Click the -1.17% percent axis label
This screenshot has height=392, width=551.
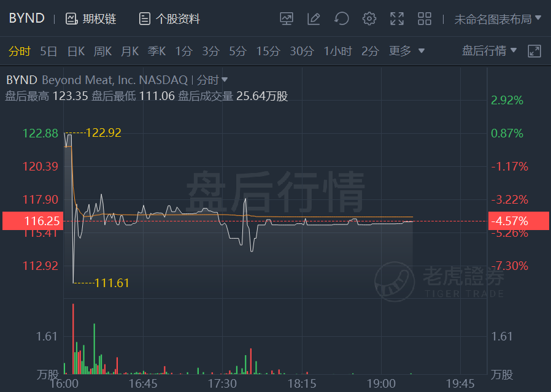click(509, 166)
